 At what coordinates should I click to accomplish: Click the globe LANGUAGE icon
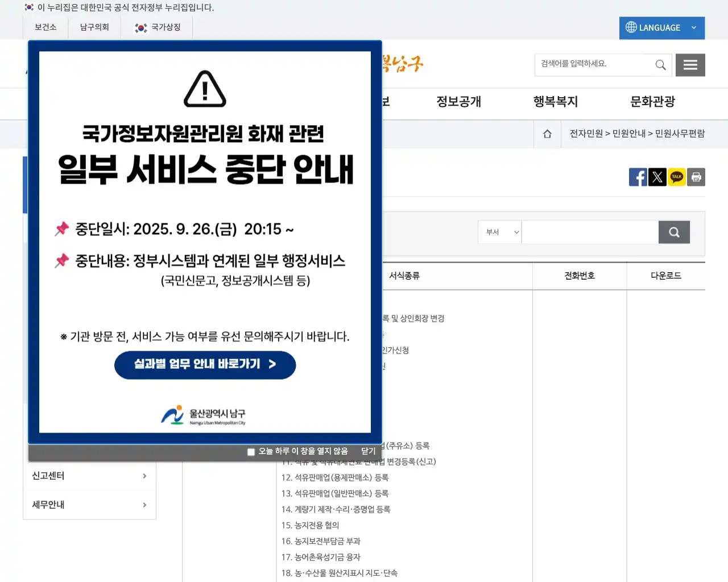[x=631, y=27]
